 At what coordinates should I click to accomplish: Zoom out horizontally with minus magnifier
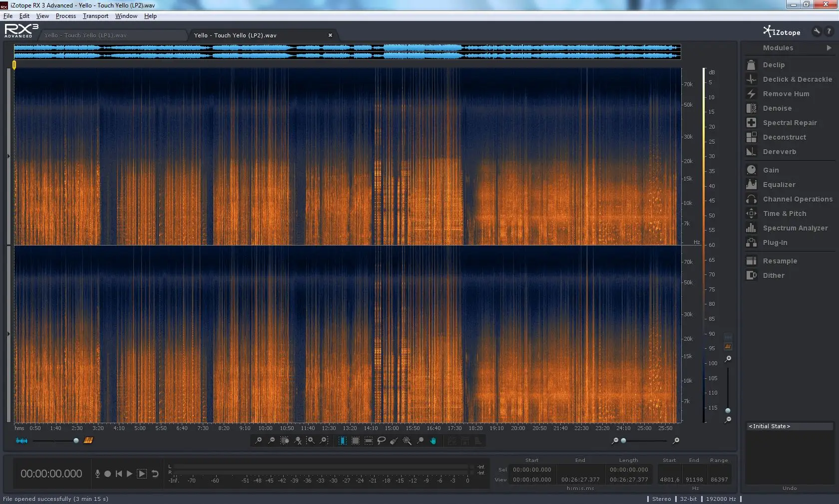(615, 441)
